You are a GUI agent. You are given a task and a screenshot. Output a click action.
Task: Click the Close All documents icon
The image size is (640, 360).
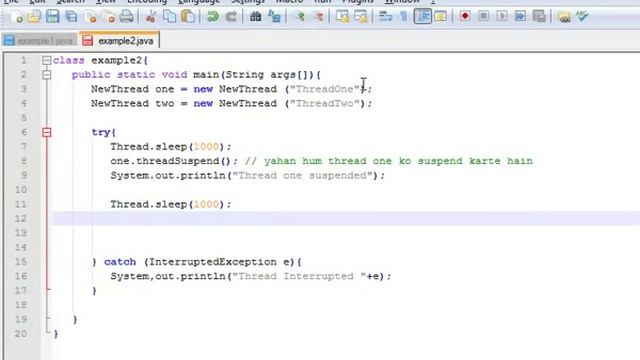coord(108,17)
